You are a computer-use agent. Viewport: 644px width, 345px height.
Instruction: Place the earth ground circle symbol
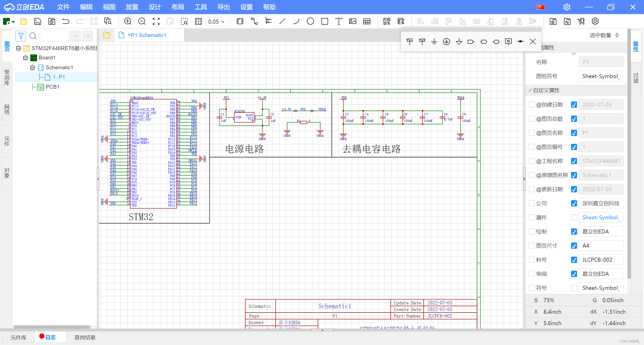click(x=447, y=42)
